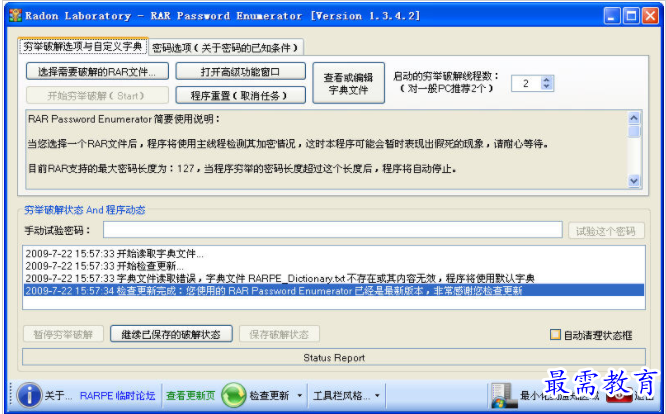Click the 穷举破解状态 And 程序动态 group label

click(85, 210)
